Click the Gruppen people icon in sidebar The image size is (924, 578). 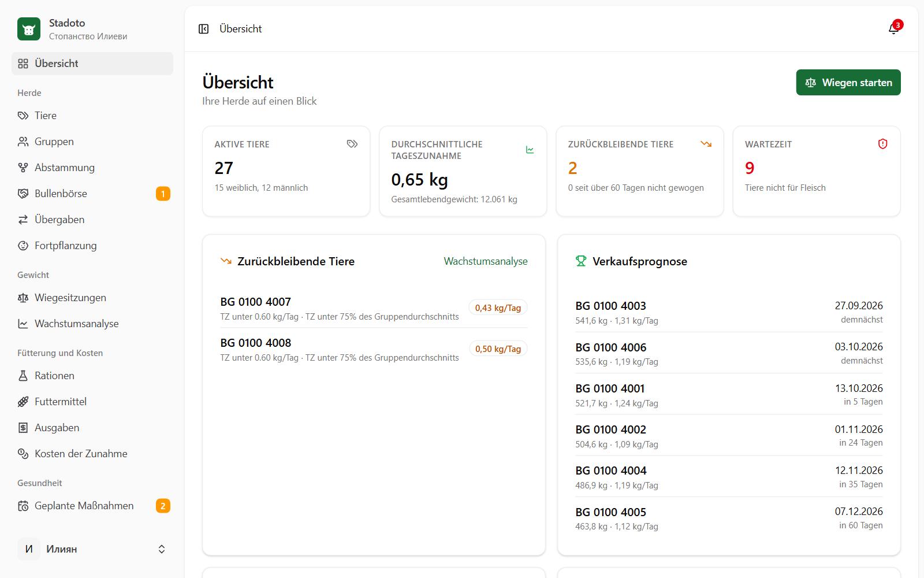tap(23, 142)
